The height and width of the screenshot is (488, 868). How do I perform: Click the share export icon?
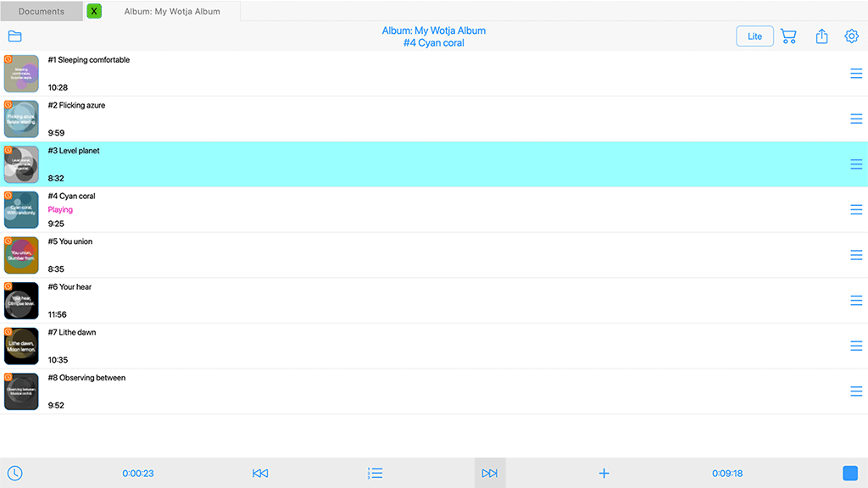pyautogui.click(x=821, y=36)
